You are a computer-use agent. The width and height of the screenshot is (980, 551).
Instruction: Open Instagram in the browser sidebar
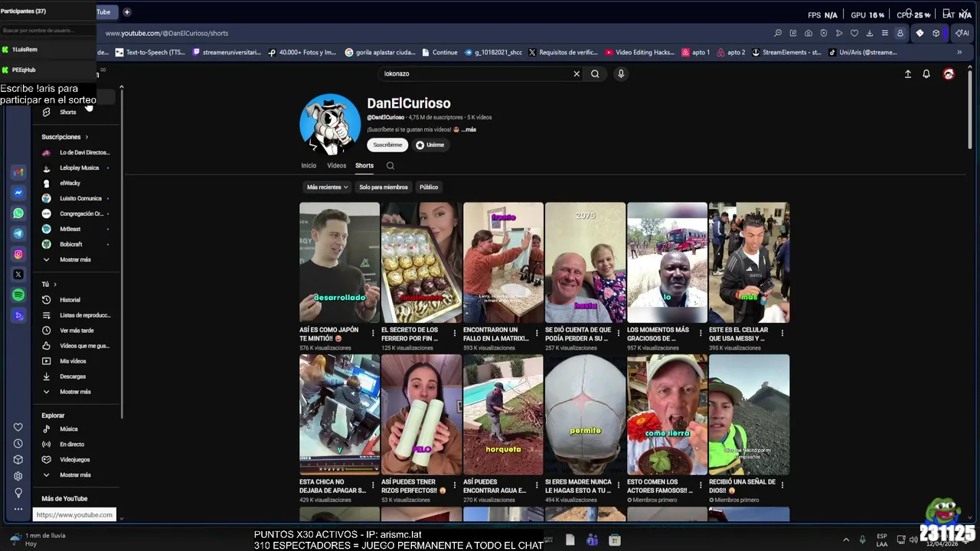tap(18, 254)
